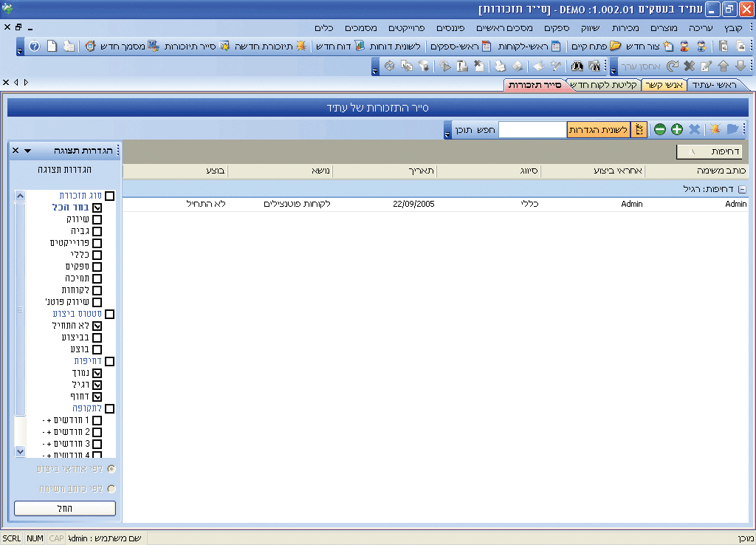Close the הגדרות תצוגה panel

[16, 151]
